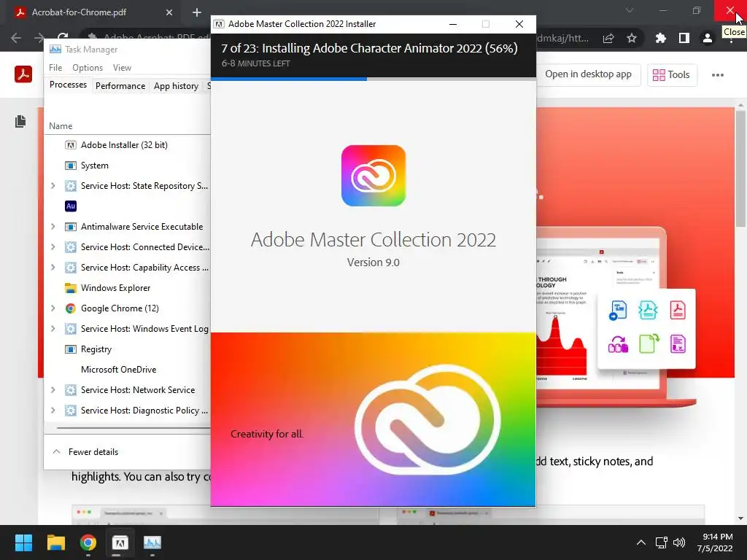Screen dimensions: 747x560
Task: Click Creative Cloud logo in the installer
Action: pos(373,176)
